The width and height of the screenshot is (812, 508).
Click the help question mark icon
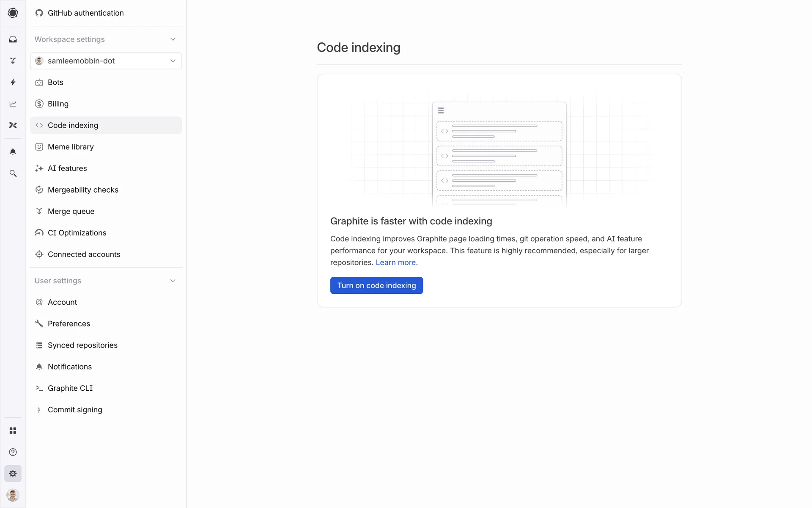click(13, 452)
